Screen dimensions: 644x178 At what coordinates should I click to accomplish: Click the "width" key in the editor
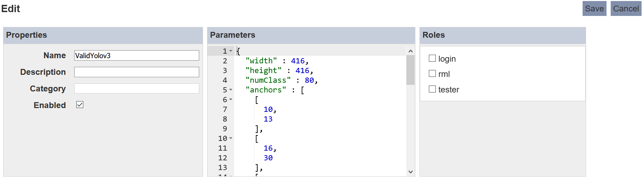[x=261, y=61]
